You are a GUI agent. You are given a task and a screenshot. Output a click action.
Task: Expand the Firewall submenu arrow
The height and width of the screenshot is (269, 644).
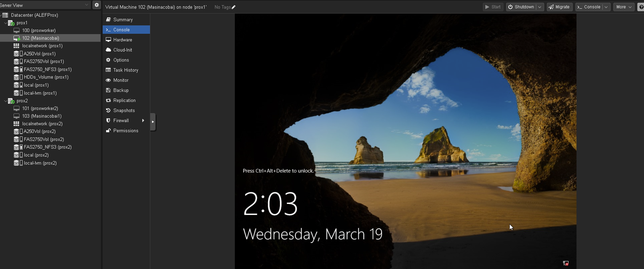(143, 121)
